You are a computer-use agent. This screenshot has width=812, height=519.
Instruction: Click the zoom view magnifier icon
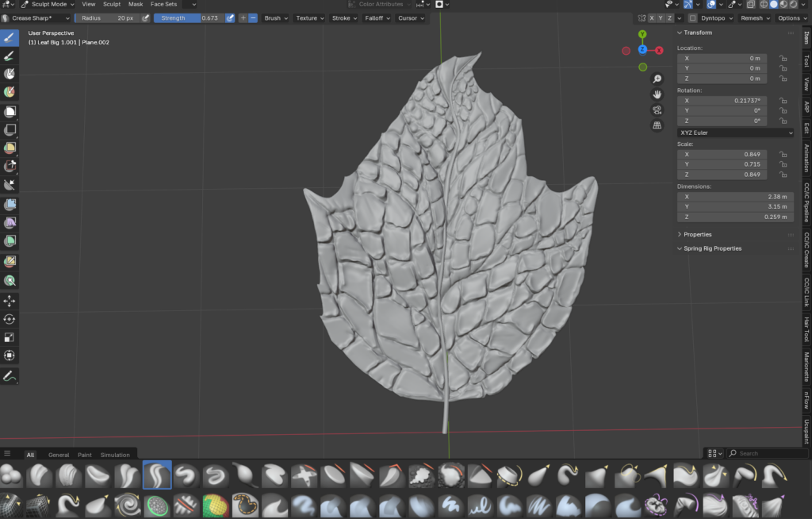[x=657, y=80]
